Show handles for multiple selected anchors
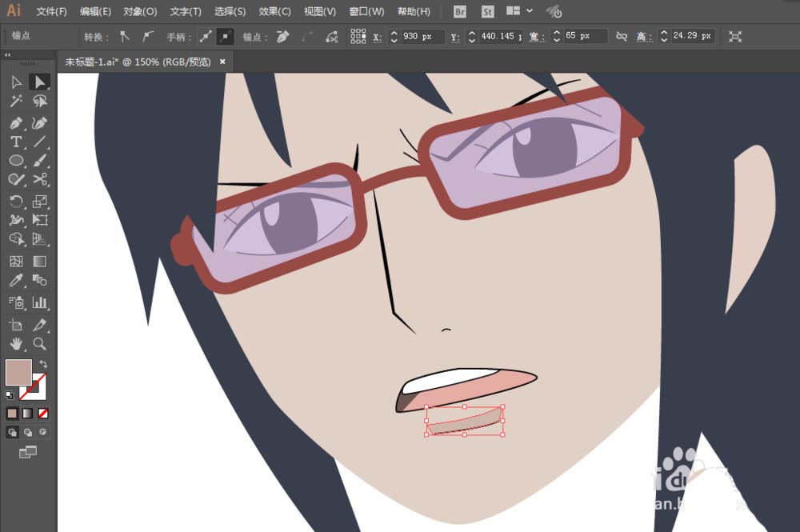The height and width of the screenshot is (532, 800). (x=206, y=36)
